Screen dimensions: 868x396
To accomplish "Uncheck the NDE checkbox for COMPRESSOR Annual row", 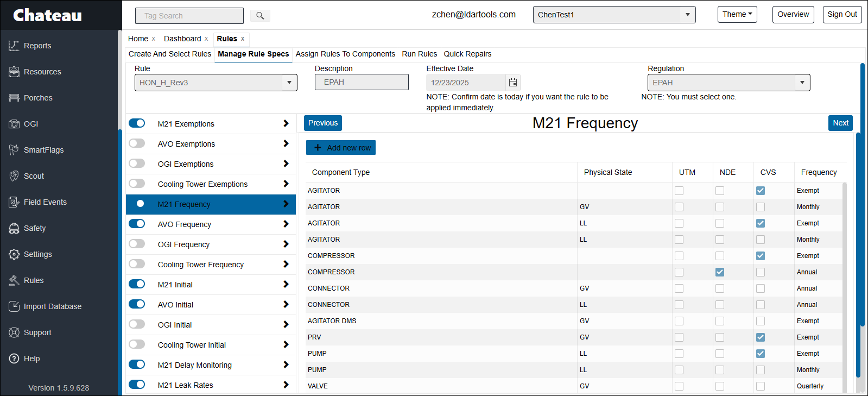I will coord(719,272).
